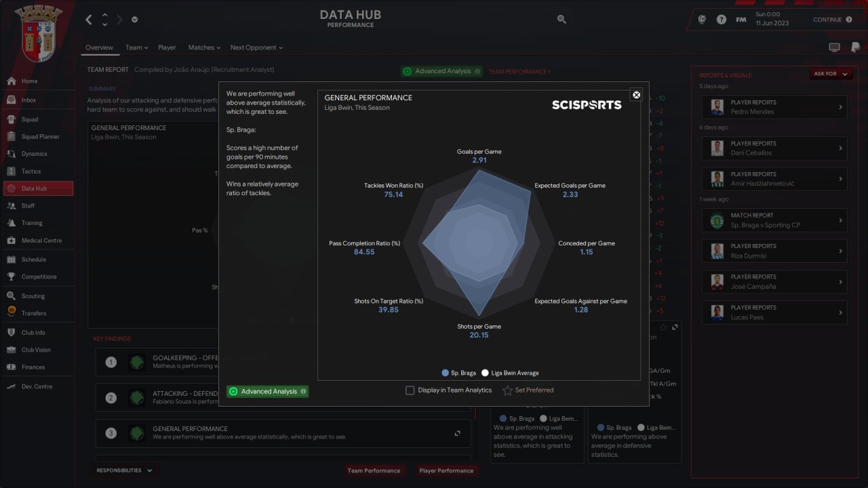Image resolution: width=868 pixels, height=488 pixels.
Task: Click the Goals per Game value 2.91
Action: (x=479, y=161)
